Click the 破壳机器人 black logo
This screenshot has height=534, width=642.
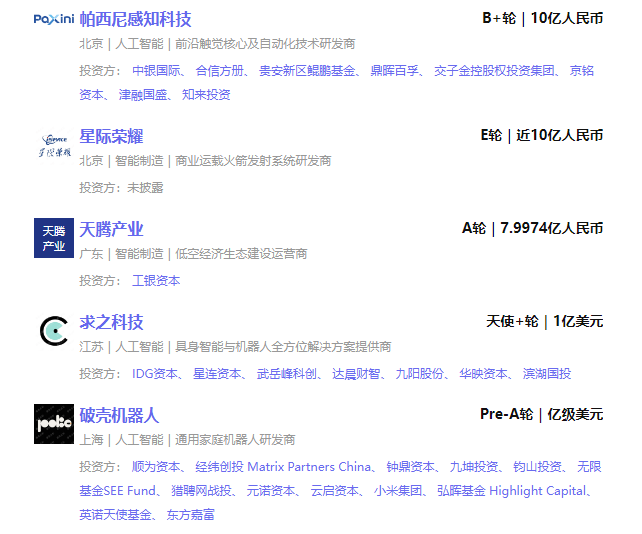click(54, 424)
